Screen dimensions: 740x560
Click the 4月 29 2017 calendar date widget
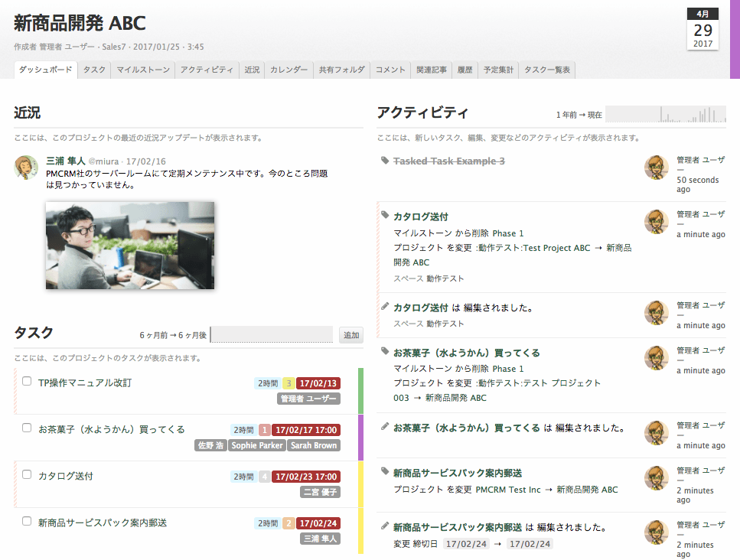click(x=703, y=29)
